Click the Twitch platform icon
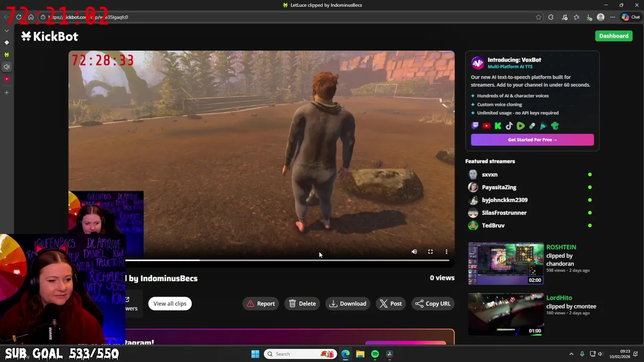 [475, 126]
